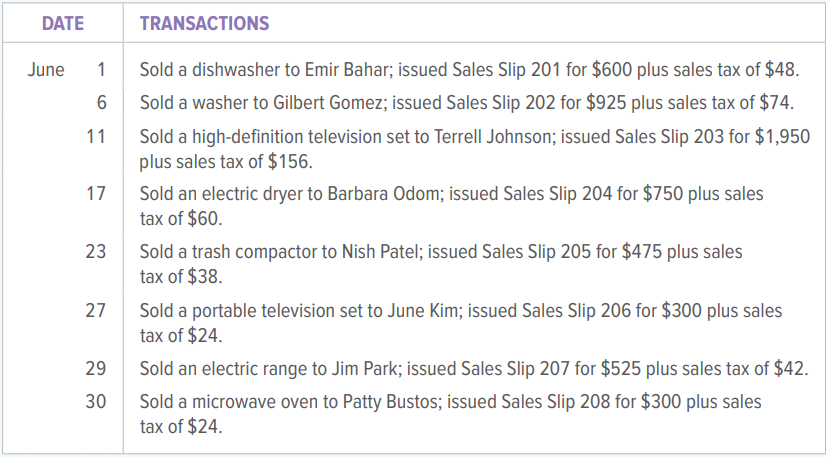This screenshot has width=826, height=457.
Task: Click date 30 in the date column
Action: 96,402
